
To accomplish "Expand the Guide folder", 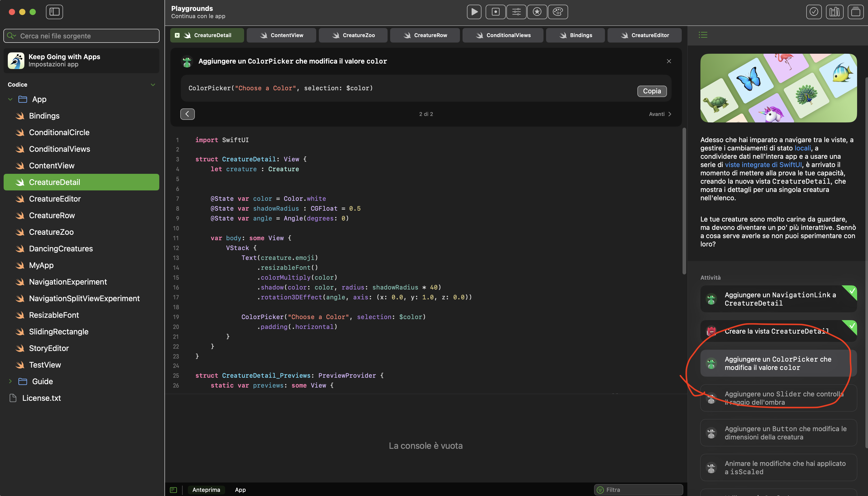I will [10, 381].
